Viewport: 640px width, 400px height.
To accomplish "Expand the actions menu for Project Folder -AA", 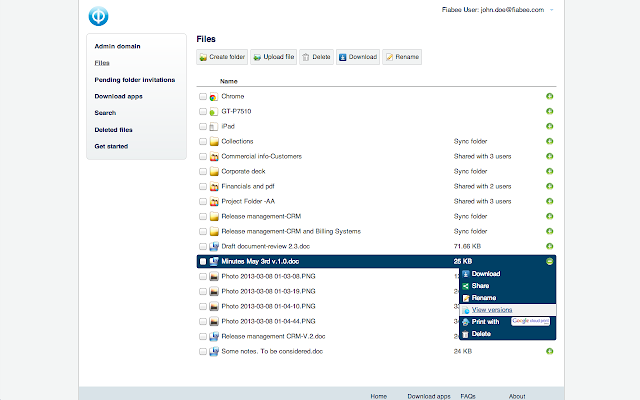I will pos(549,201).
